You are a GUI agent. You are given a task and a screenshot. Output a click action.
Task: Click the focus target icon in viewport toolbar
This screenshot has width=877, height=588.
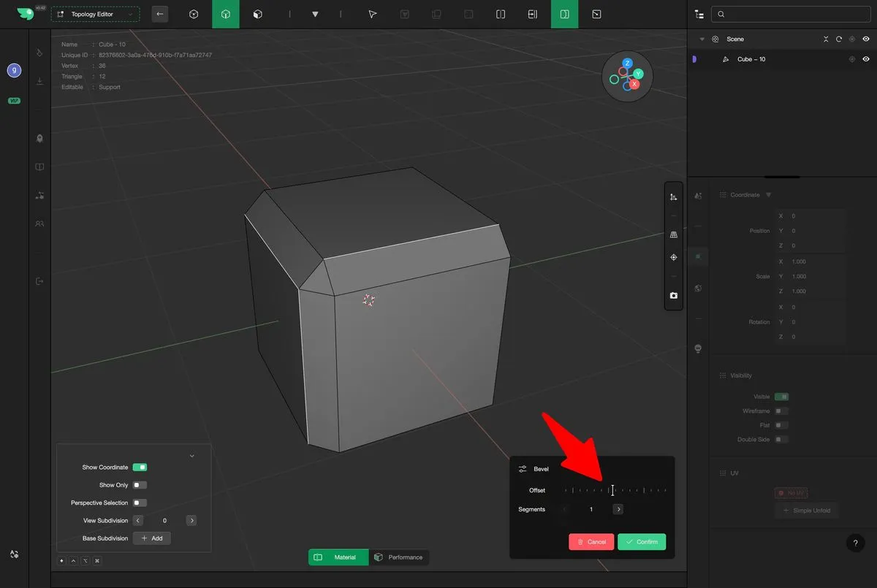point(673,257)
